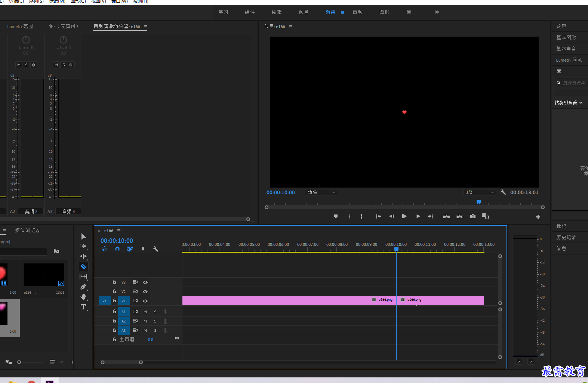Open the 标记 panel
This screenshot has width=588, height=383.
[561, 226]
